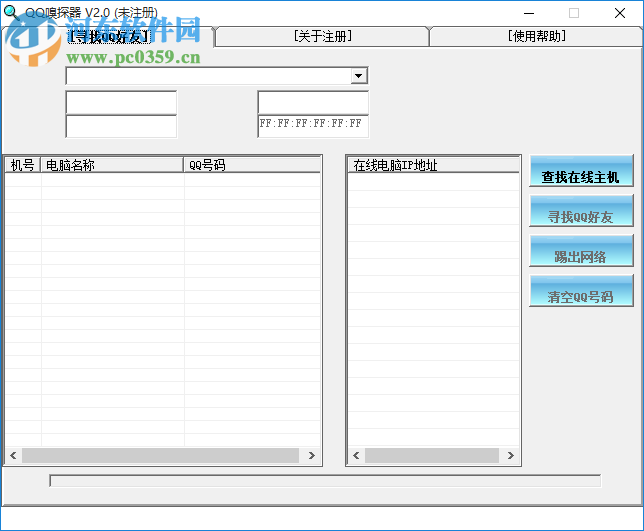Click the upper left empty input field
The height and width of the screenshot is (531, 644).
[x=121, y=103]
